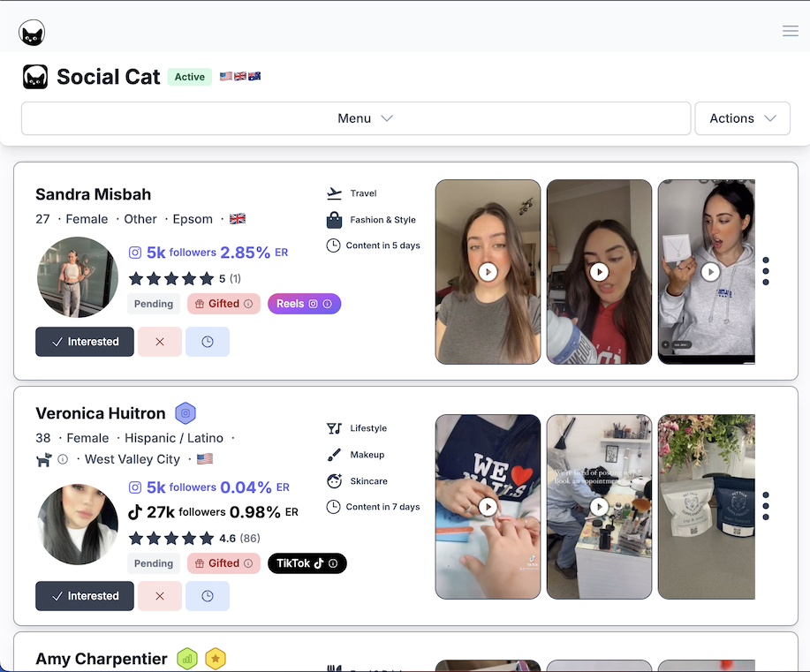Open the Actions dropdown
The width and height of the screenshot is (810, 672).
pos(742,118)
